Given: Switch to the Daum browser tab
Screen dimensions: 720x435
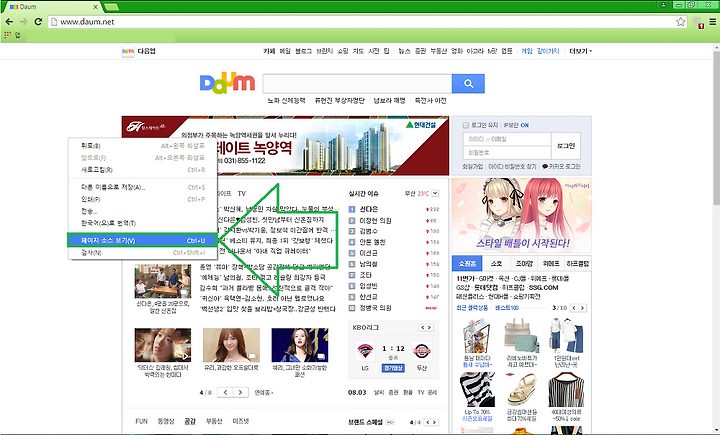Looking at the screenshot, I should click(51, 6).
